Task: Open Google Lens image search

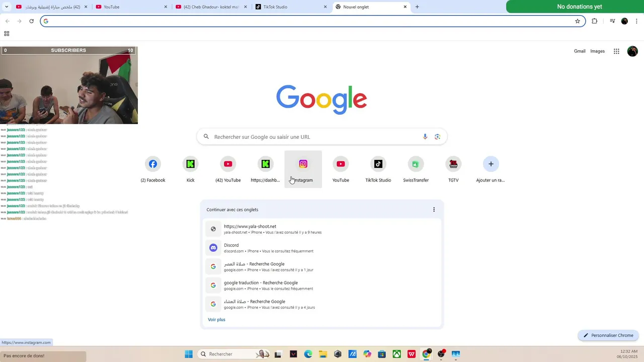Action: click(x=437, y=137)
